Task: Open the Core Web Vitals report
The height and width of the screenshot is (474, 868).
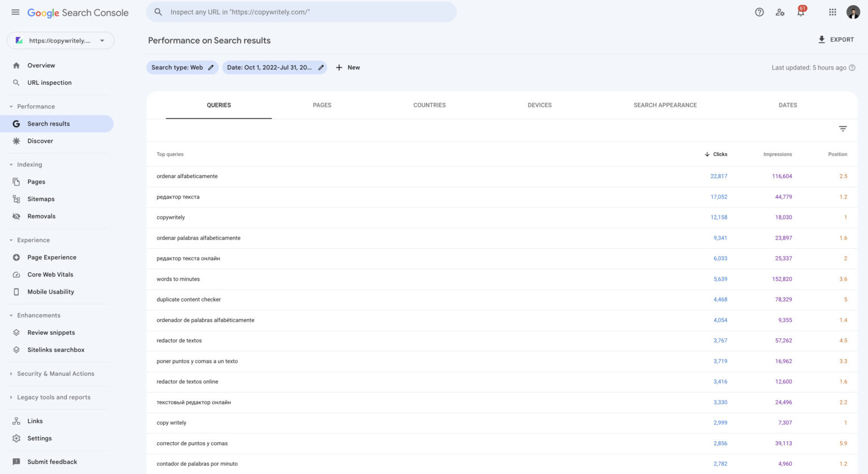Action: (x=50, y=274)
